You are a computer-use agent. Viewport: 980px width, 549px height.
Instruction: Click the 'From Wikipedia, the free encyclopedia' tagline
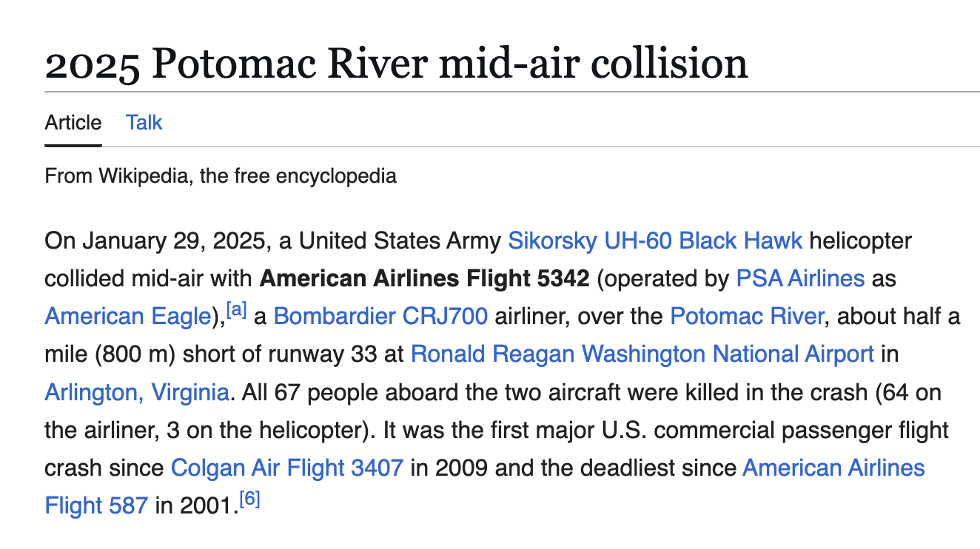[221, 176]
